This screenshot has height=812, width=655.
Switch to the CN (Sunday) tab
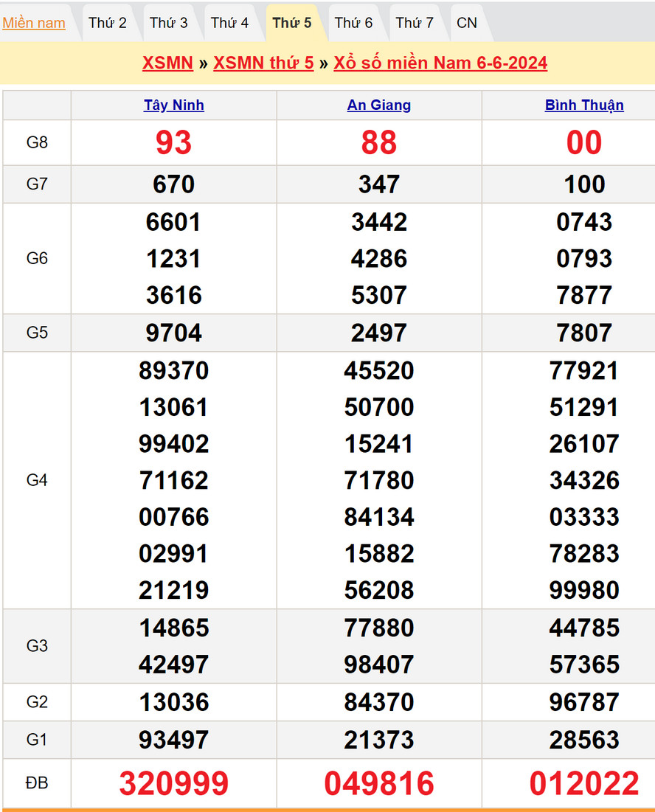pyautogui.click(x=467, y=23)
